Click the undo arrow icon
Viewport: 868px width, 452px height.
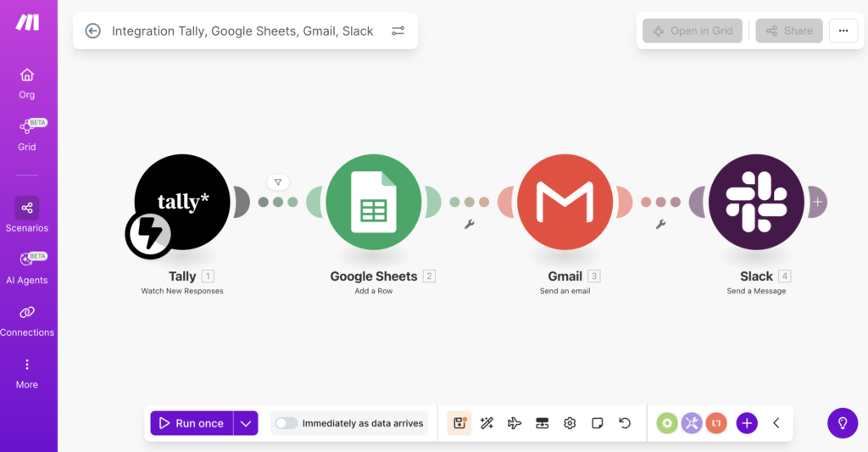pyautogui.click(x=625, y=423)
